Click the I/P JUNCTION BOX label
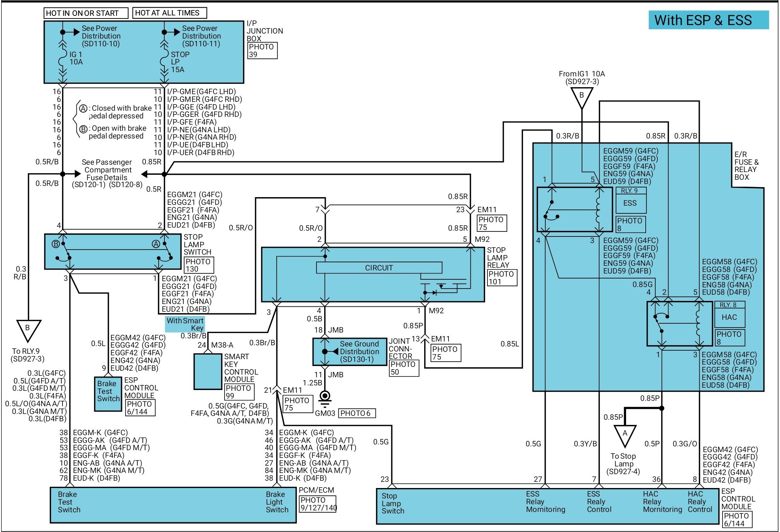Image resolution: width=780 pixels, height=532 pixels. coord(265,31)
